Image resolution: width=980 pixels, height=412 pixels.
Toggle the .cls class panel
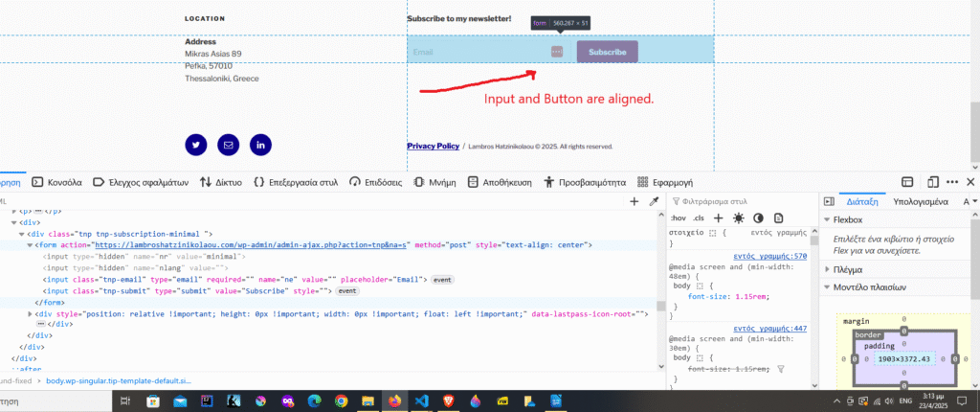pyautogui.click(x=699, y=218)
